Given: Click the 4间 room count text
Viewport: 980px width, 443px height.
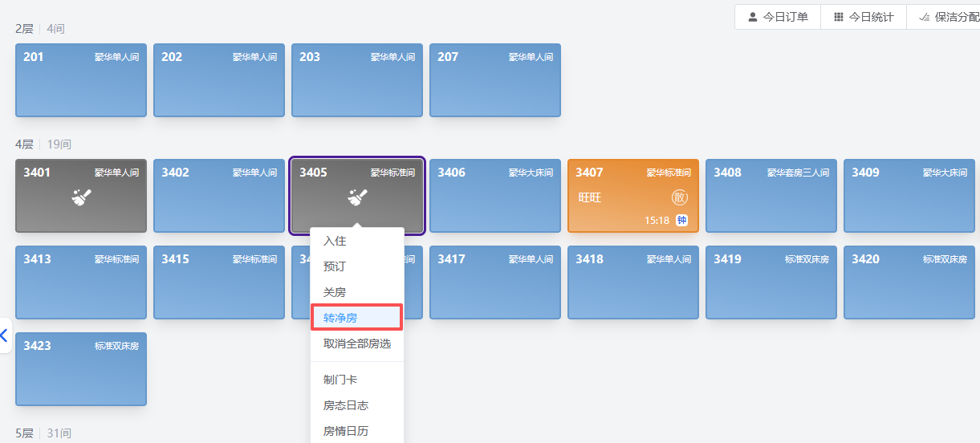Looking at the screenshot, I should pos(55,29).
